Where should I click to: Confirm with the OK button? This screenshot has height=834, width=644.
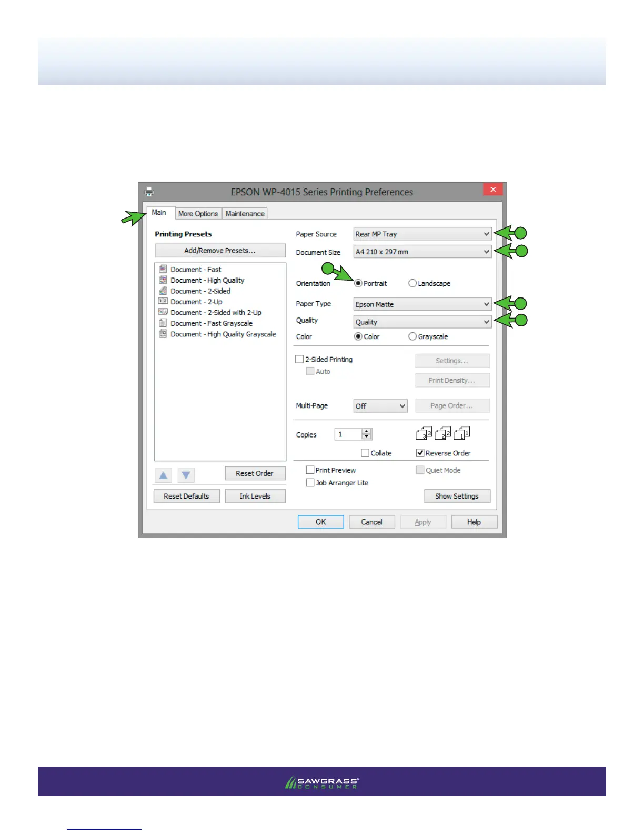321,522
